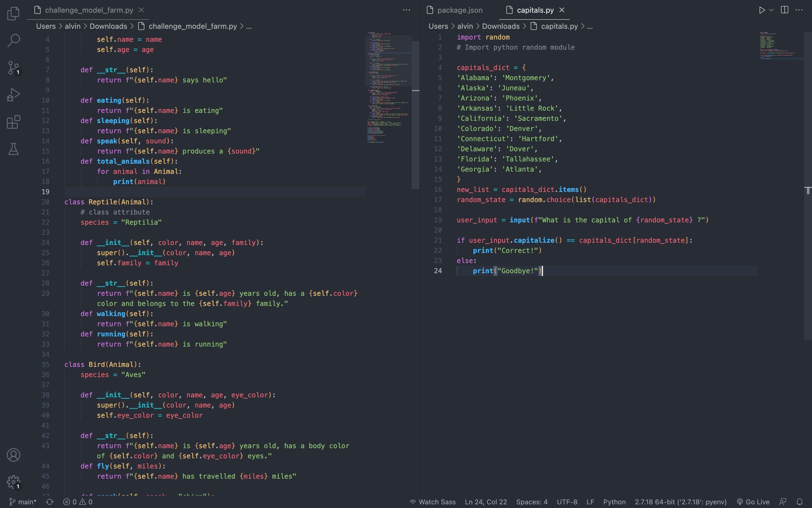Click Users in the right breadcrumb
The height and width of the screenshot is (508, 812).
438,26
